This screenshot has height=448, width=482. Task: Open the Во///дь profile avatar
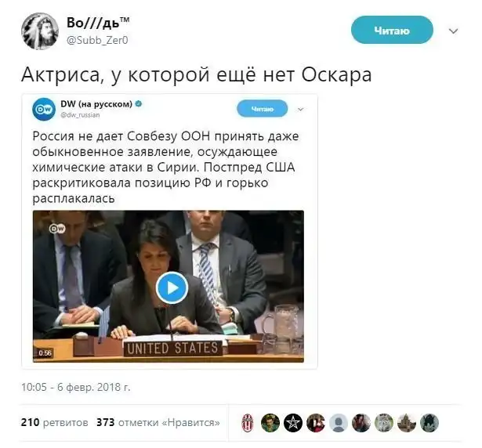point(40,31)
